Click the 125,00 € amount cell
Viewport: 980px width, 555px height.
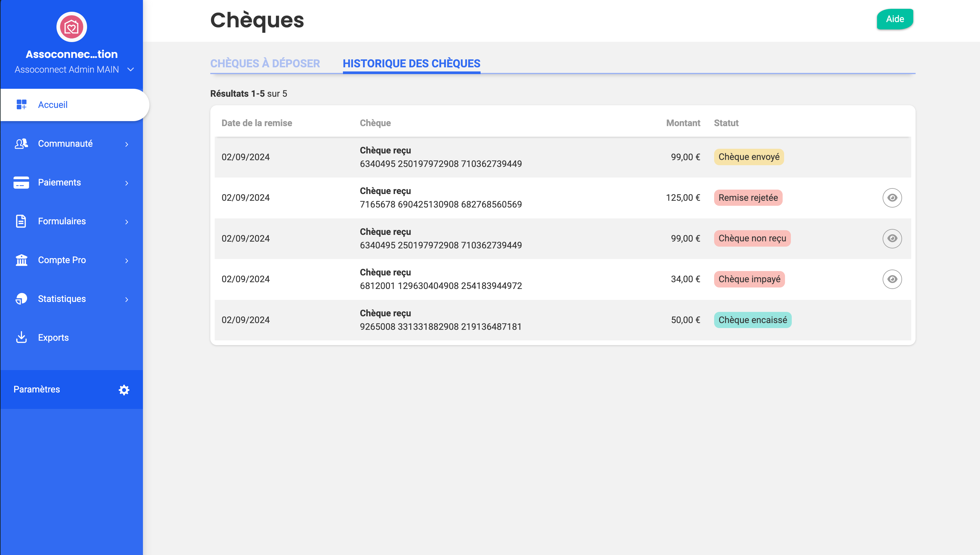[x=683, y=198]
